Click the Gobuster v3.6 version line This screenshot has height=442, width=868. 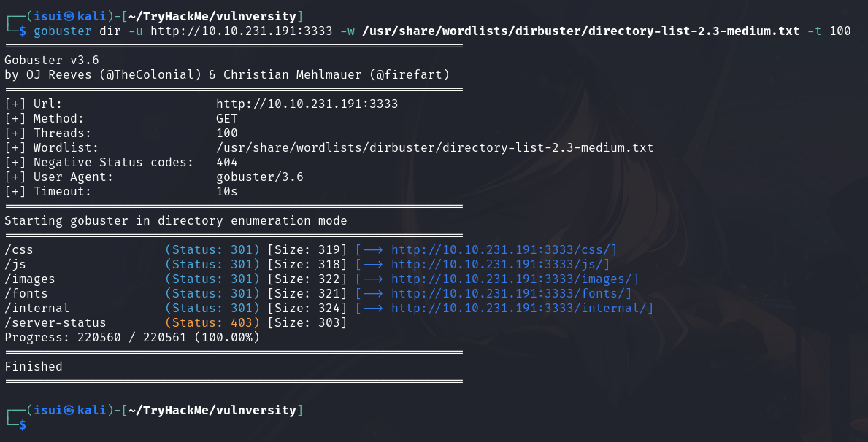pos(52,61)
